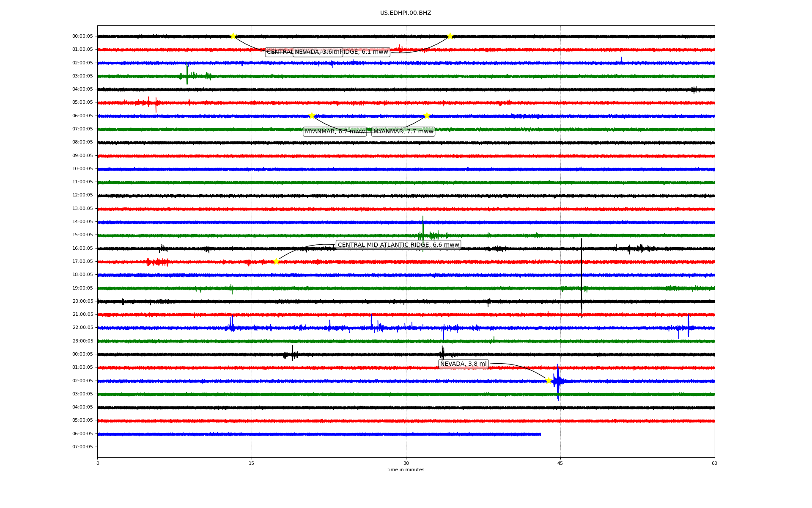Click the "CENTRAL MID-ATLANTIC RIDGE, 6.6 mww" label

pos(398,245)
